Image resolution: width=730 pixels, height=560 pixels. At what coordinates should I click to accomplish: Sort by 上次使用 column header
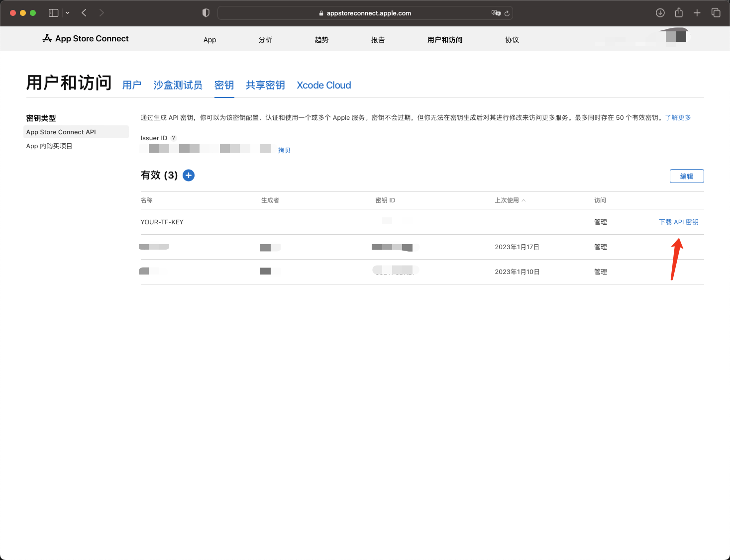click(x=510, y=200)
